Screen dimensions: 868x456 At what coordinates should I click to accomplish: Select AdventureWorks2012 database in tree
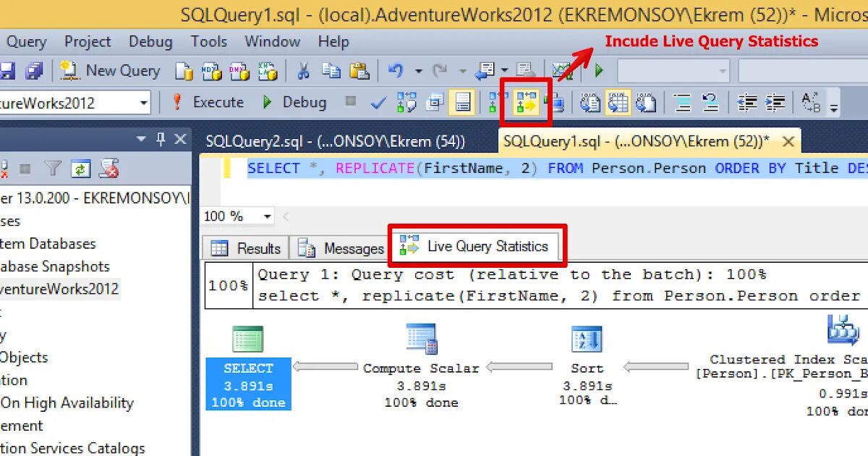pos(59,289)
